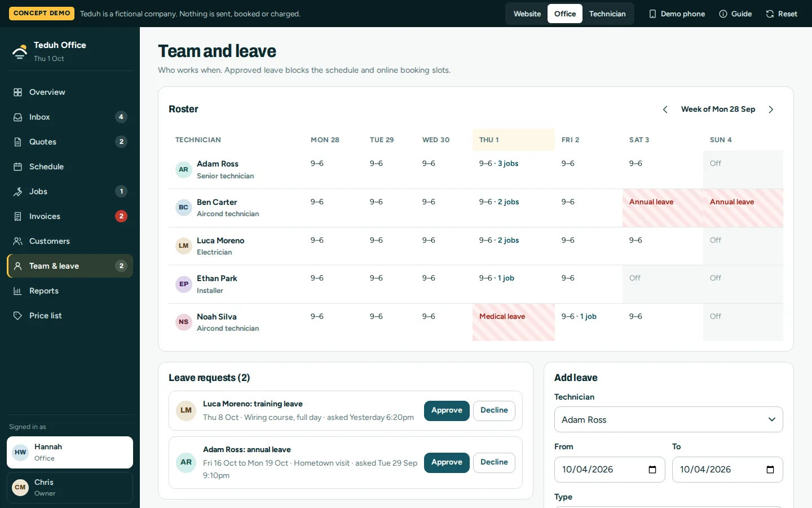Expand the Technician dropdown in Add leave
The width and height of the screenshot is (812, 508).
[669, 419]
